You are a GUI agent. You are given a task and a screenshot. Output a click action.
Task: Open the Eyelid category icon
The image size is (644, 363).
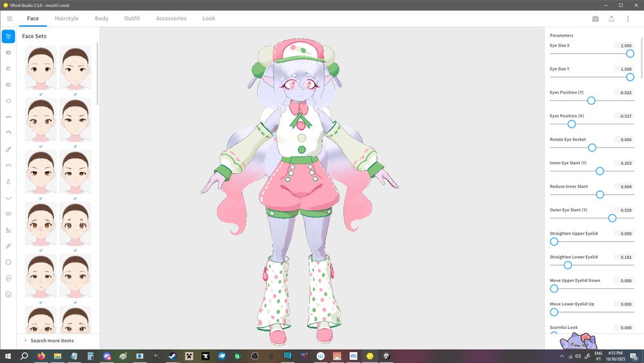point(8,133)
